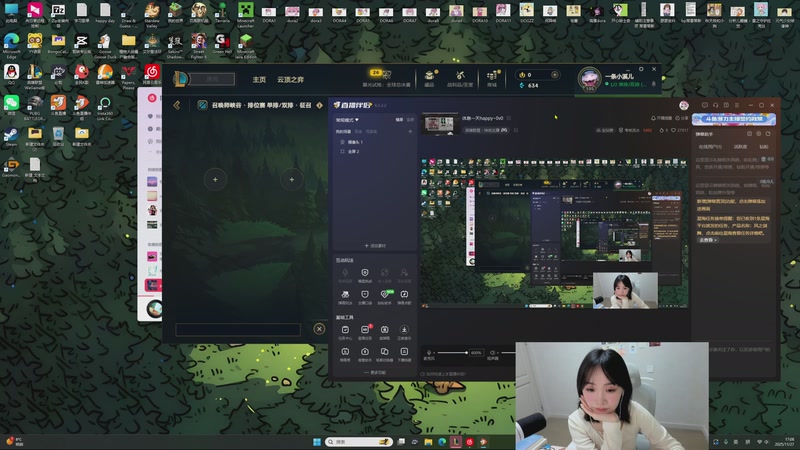Screen dimensions: 800x450
Task: Click the stream cover thumbnail
Action: point(439,124)
